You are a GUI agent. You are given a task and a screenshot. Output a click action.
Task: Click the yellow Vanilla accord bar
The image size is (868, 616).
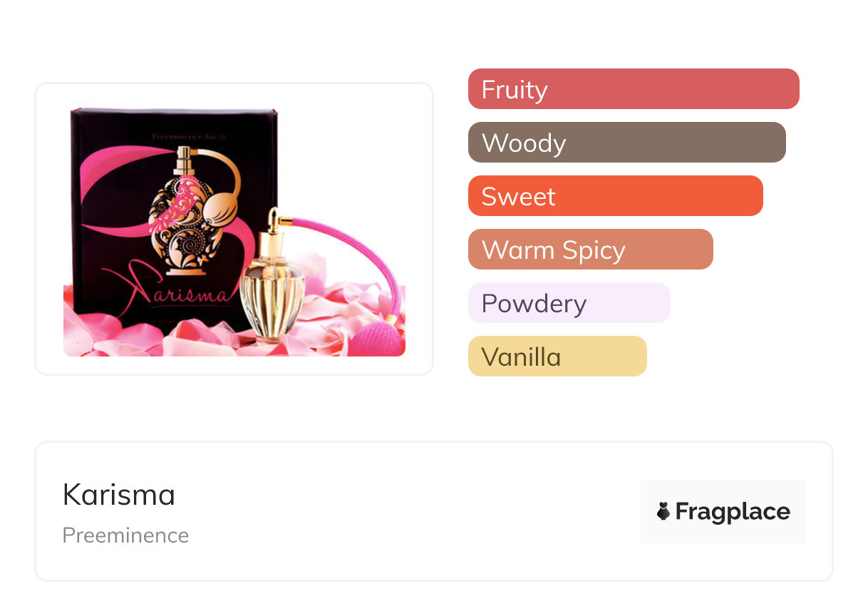point(557,356)
